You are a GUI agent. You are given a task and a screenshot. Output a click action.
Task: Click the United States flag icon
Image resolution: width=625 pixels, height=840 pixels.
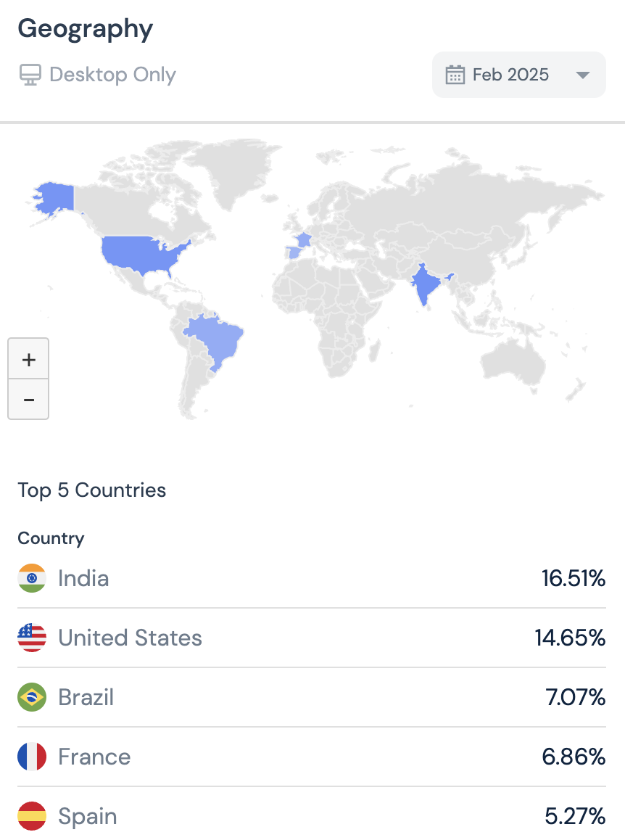pyautogui.click(x=32, y=638)
